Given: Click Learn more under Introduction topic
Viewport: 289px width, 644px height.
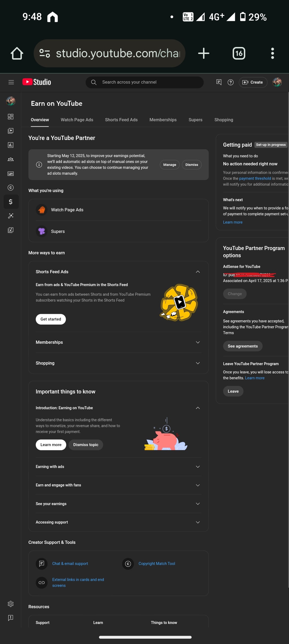Looking at the screenshot, I should coord(51,445).
